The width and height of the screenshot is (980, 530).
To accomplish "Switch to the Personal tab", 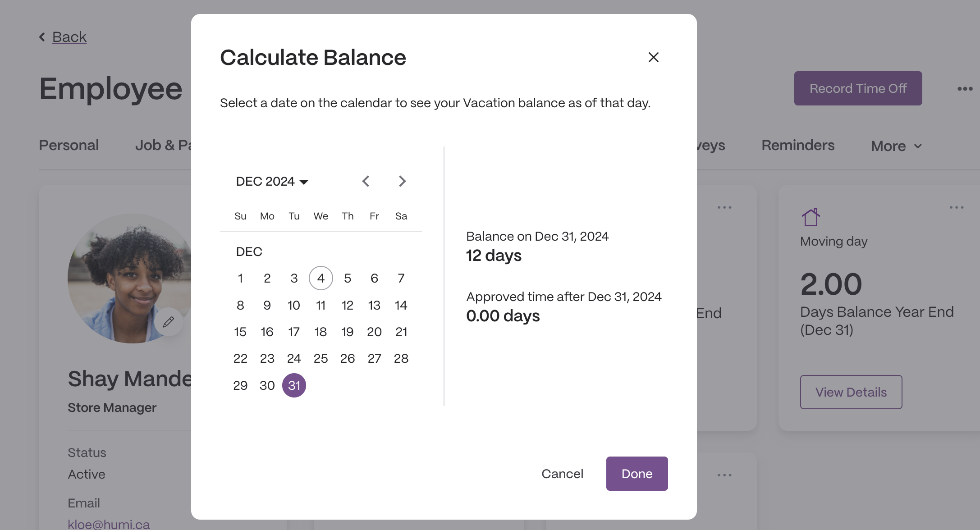I will 69,145.
